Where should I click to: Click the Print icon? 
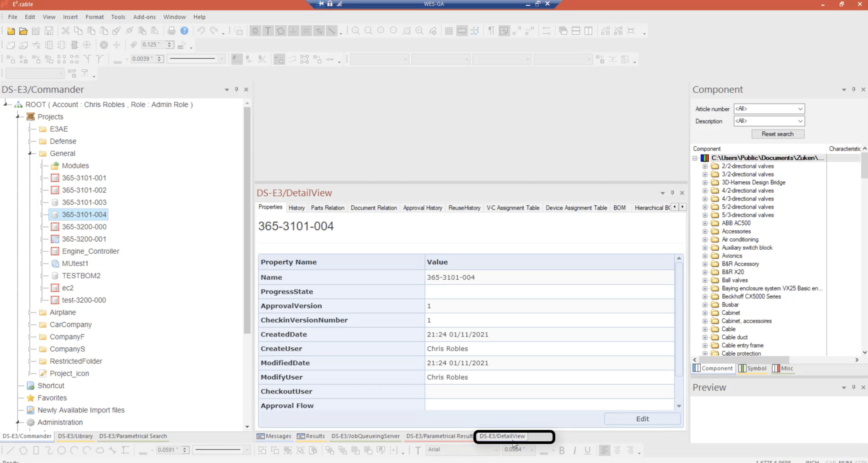(171, 31)
